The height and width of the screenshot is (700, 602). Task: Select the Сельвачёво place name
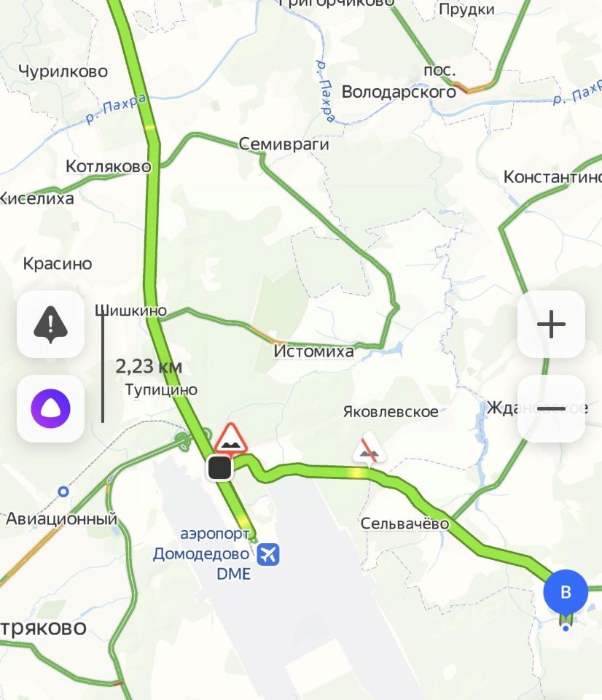404,524
